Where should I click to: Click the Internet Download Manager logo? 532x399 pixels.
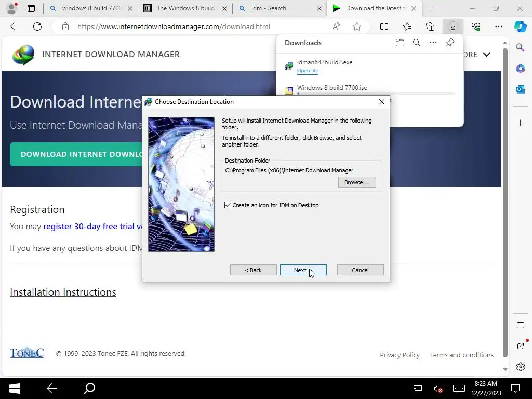click(23, 54)
